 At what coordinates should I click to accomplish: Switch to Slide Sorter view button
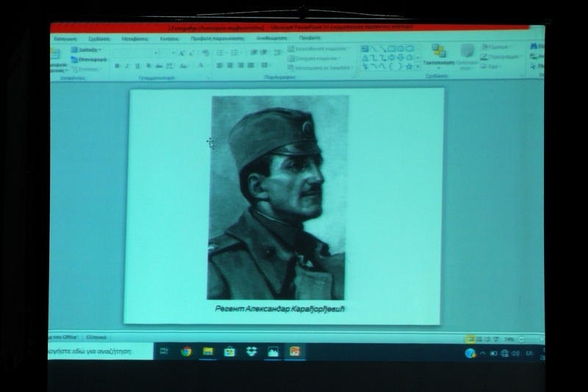coord(479,339)
